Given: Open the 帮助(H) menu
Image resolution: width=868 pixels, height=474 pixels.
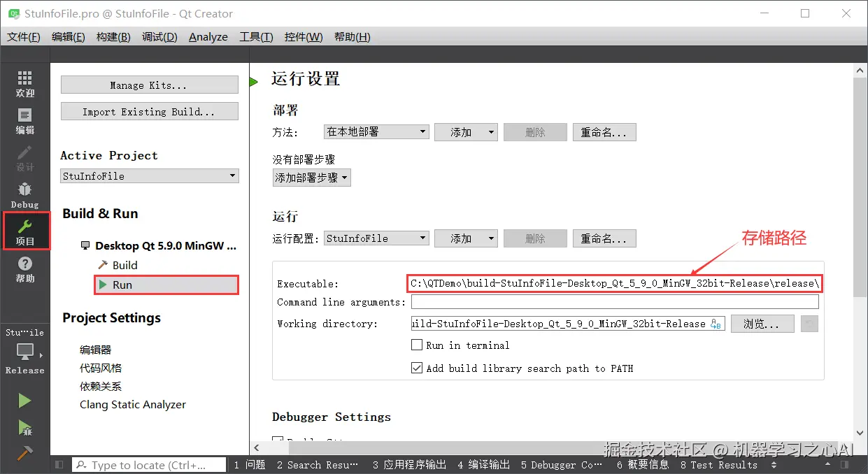Looking at the screenshot, I should point(353,36).
